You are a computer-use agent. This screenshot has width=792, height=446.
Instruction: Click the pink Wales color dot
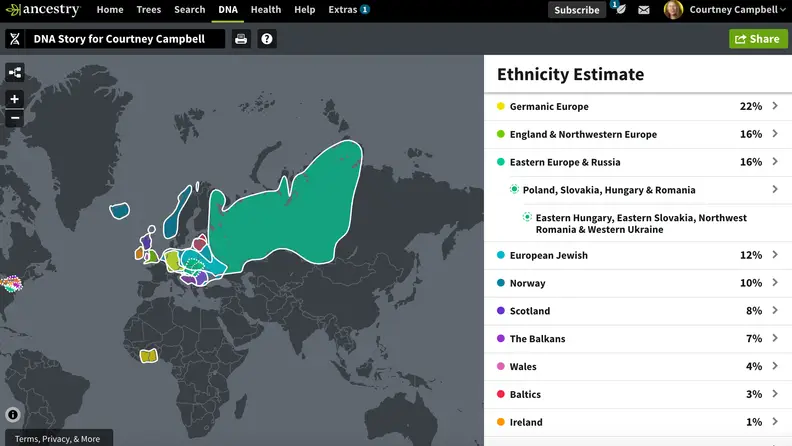(x=501, y=366)
